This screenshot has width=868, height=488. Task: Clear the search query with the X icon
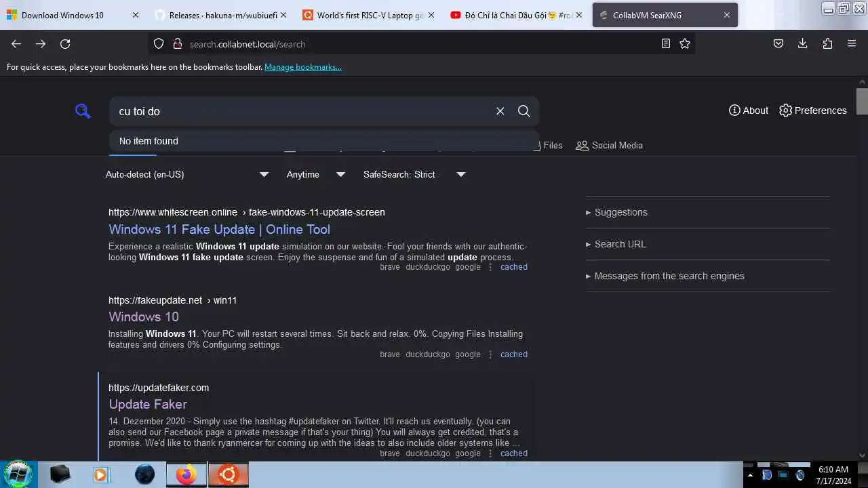500,111
